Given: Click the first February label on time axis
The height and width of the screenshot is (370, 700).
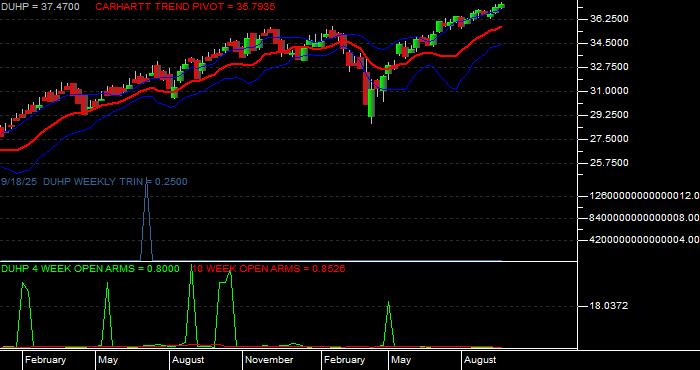Looking at the screenshot, I should click(x=45, y=360).
